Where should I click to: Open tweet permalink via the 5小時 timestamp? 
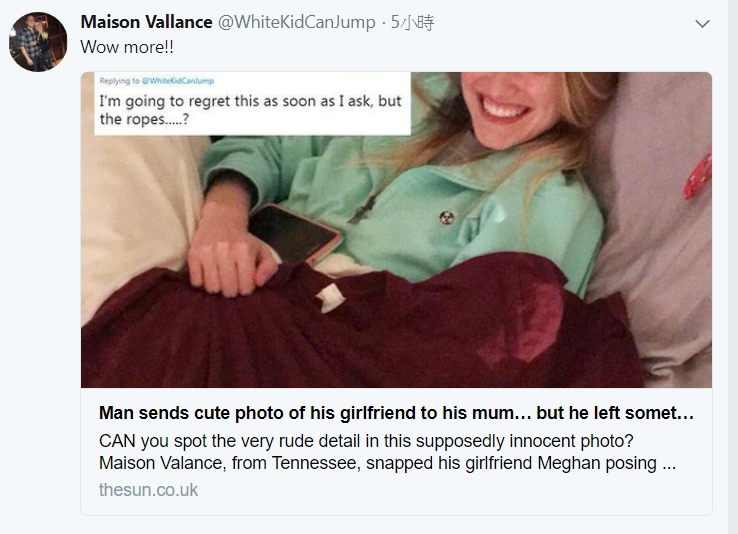(413, 22)
